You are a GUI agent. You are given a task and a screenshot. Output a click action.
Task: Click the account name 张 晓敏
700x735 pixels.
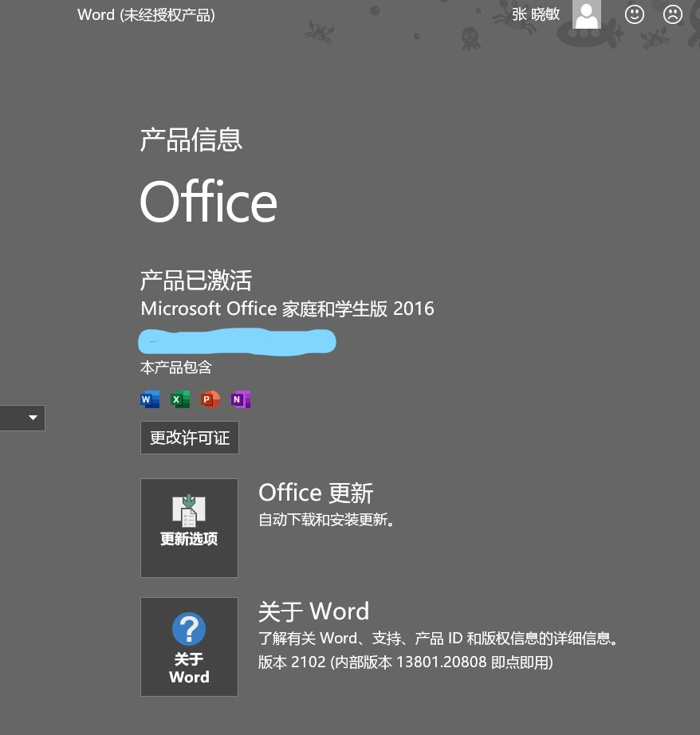click(x=536, y=14)
